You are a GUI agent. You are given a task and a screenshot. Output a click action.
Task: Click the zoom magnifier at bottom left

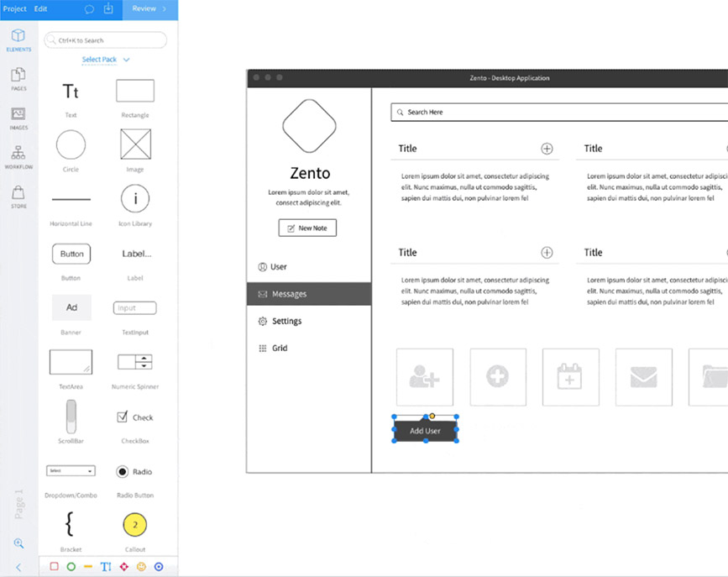click(18, 544)
